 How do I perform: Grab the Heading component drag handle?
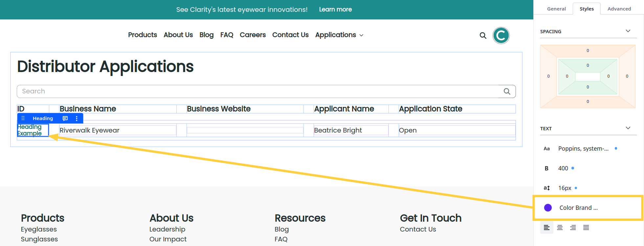[x=23, y=118]
